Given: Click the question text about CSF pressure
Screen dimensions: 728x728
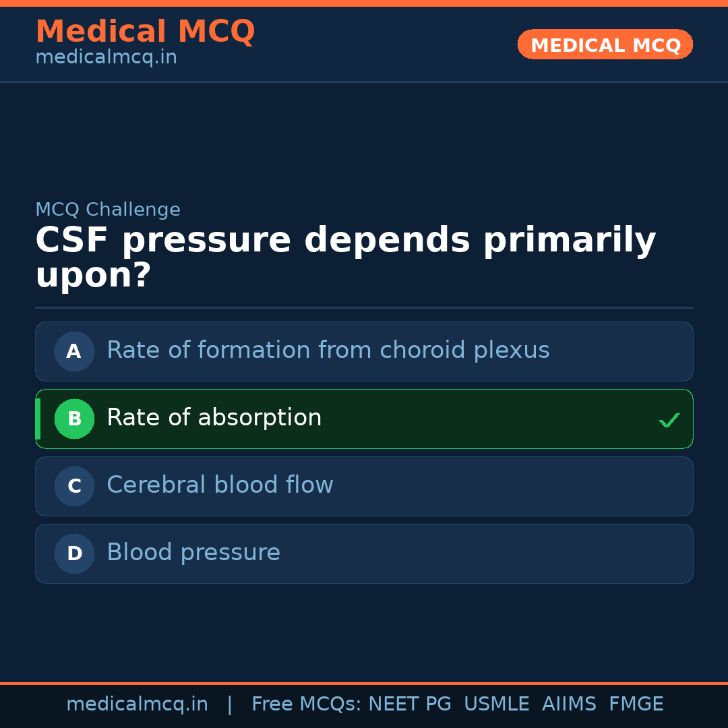Looking at the screenshot, I should click(345, 257).
